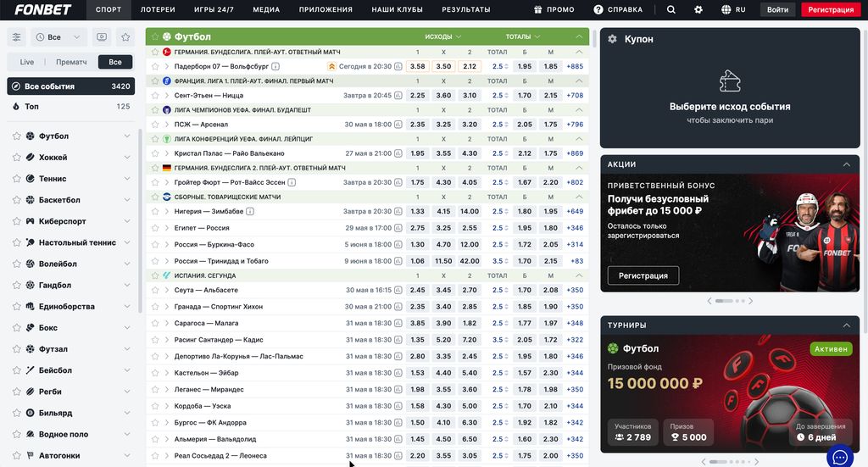
Task: Click the question mark help icon
Action: 598,9
